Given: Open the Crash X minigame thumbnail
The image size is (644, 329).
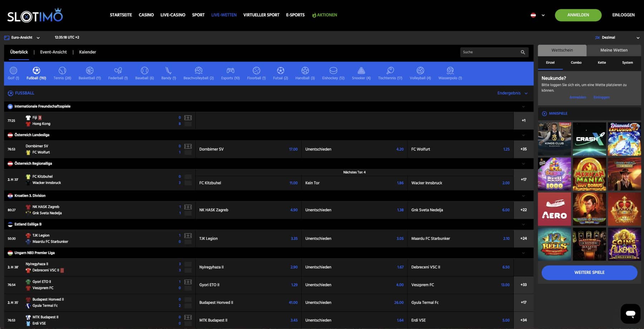Looking at the screenshot, I should pos(589,139).
